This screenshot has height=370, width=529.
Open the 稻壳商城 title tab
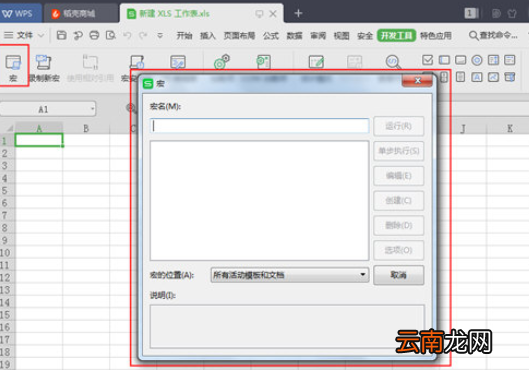click(x=80, y=13)
